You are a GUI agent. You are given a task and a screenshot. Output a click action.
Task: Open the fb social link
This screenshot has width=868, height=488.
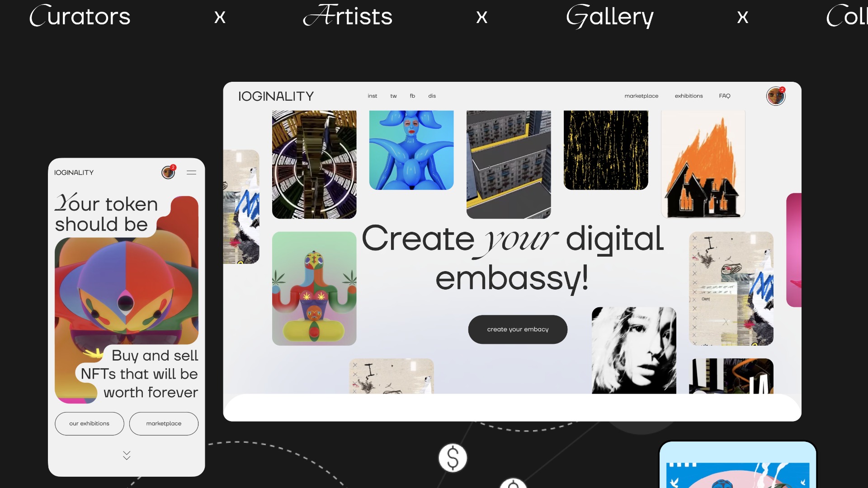coord(412,96)
